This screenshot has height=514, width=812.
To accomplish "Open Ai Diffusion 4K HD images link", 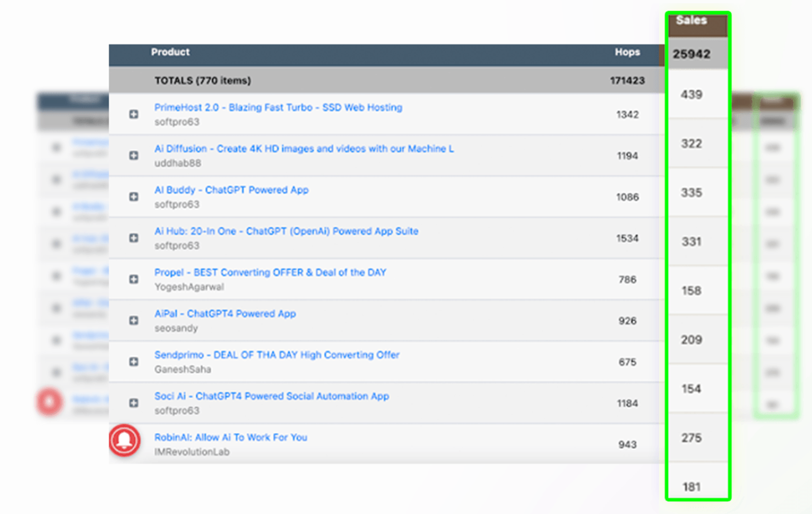I will coord(304,149).
